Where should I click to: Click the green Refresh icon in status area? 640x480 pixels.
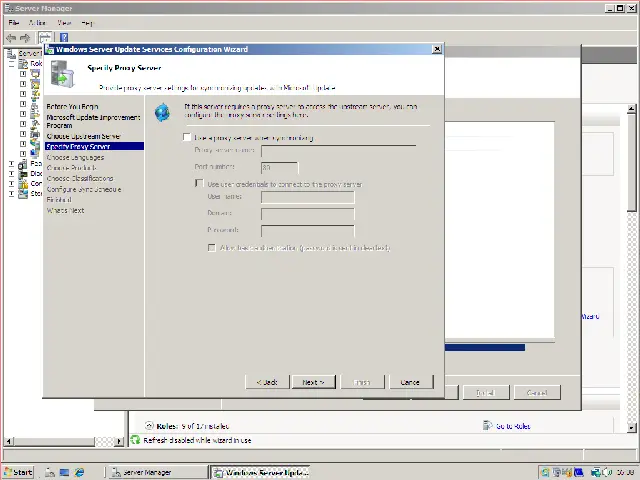click(135, 440)
